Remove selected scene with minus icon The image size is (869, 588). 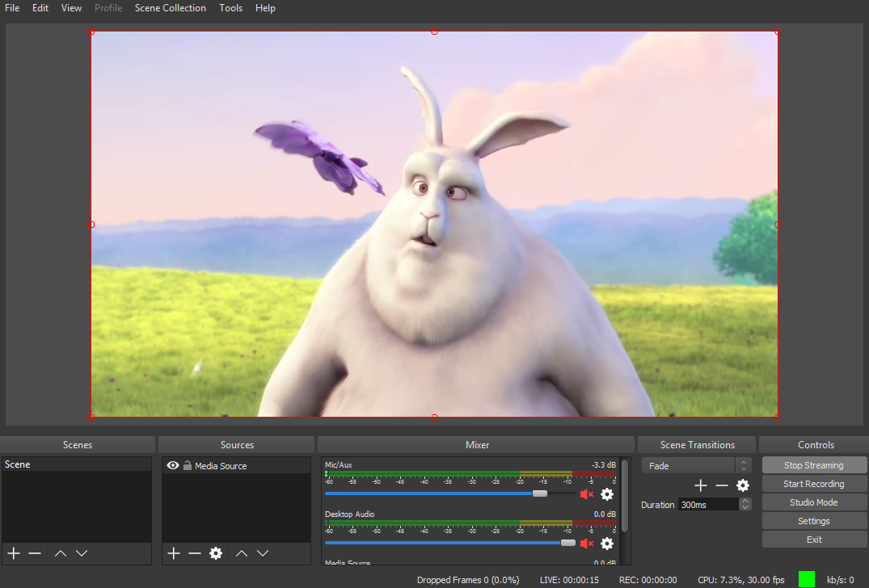[x=35, y=553]
